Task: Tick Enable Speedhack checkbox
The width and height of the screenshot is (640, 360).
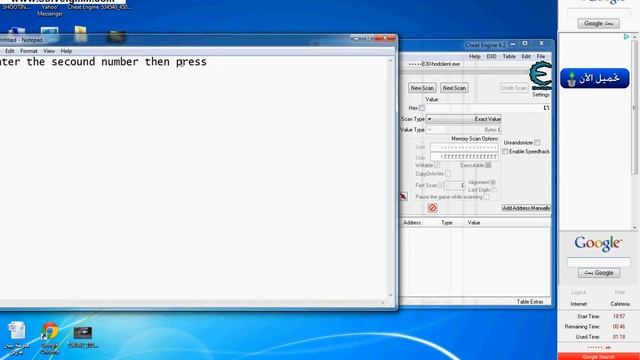Action: 505,151
